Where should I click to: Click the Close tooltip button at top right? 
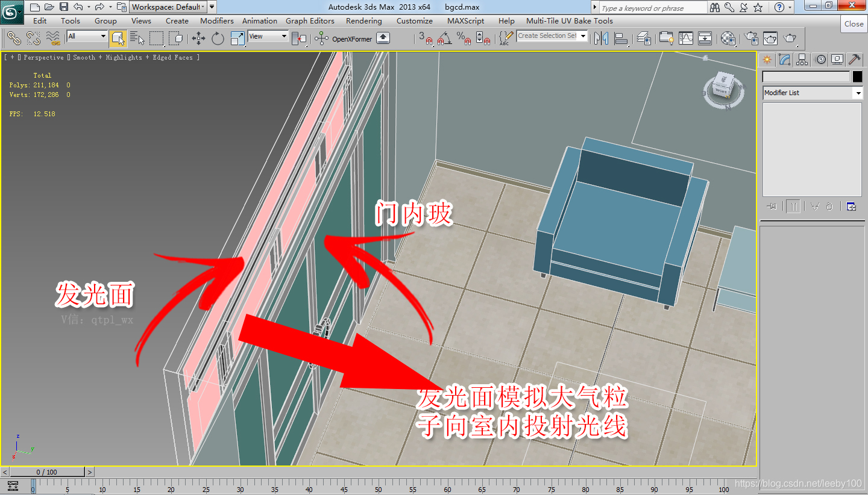click(854, 23)
